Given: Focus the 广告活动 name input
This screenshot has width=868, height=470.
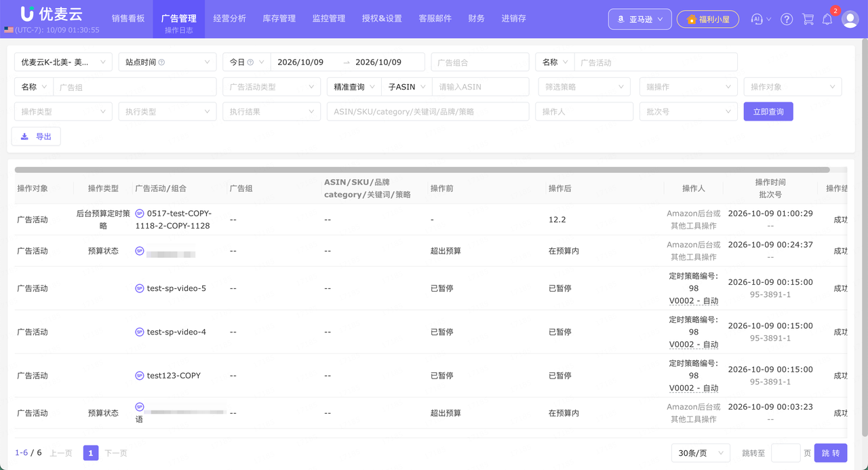Looking at the screenshot, I should click(x=656, y=62).
